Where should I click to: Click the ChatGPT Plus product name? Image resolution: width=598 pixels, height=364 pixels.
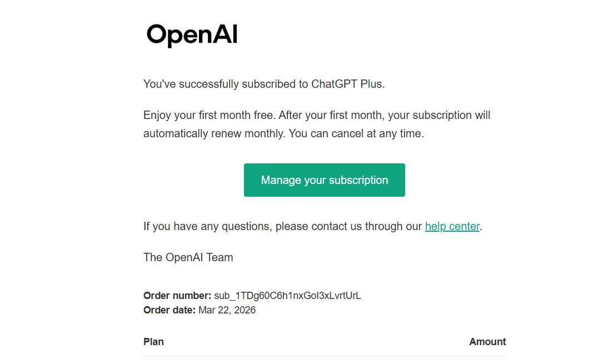click(x=346, y=84)
